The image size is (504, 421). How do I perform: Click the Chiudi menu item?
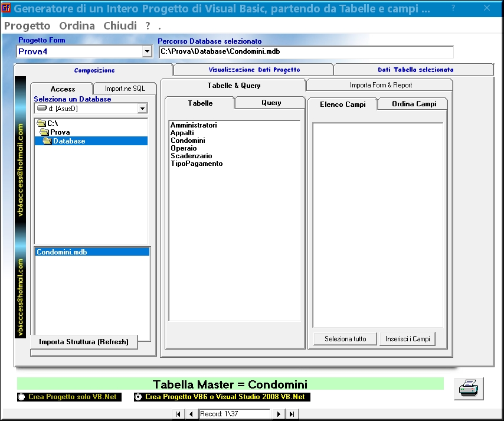(x=120, y=26)
